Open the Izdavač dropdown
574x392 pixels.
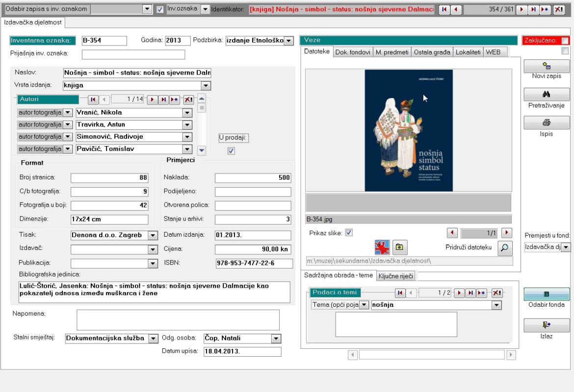point(153,250)
